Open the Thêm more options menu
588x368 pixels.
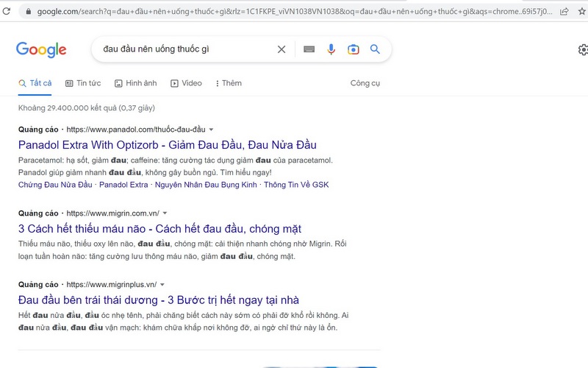[x=228, y=83]
